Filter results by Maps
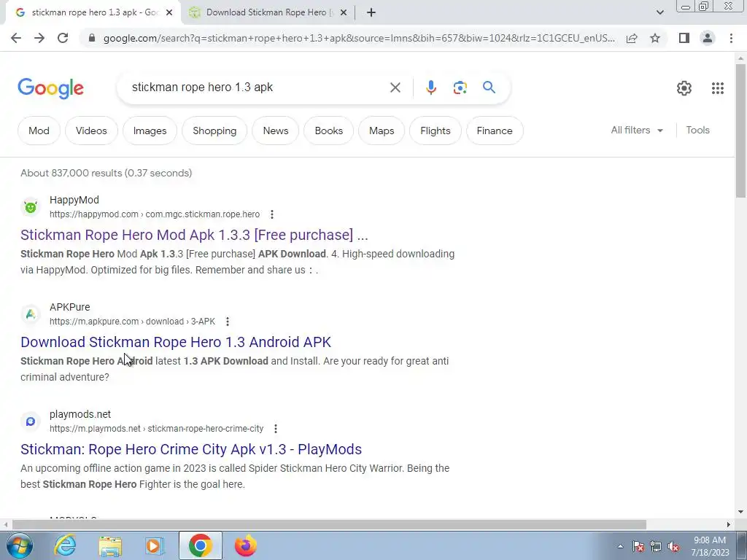This screenshot has width=747, height=560. [x=382, y=131]
